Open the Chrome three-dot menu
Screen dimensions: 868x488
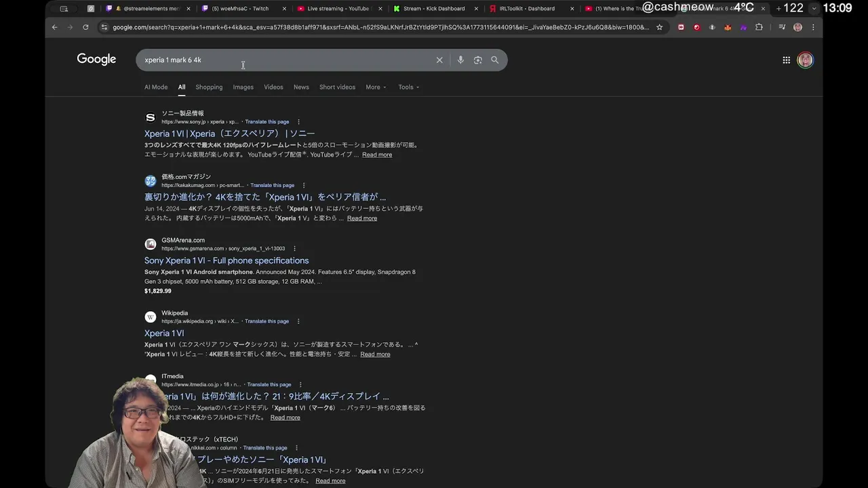click(x=813, y=27)
